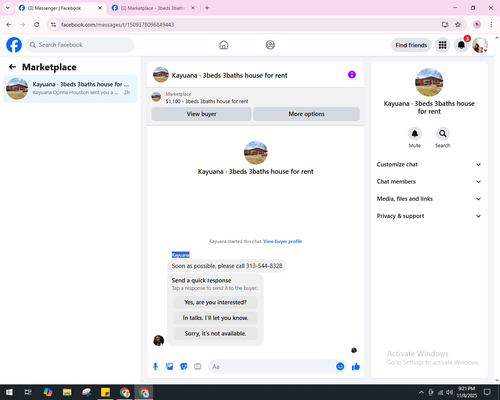Viewport: 500px width, 400px height.
Task: Click the View buyer button
Action: 201,114
